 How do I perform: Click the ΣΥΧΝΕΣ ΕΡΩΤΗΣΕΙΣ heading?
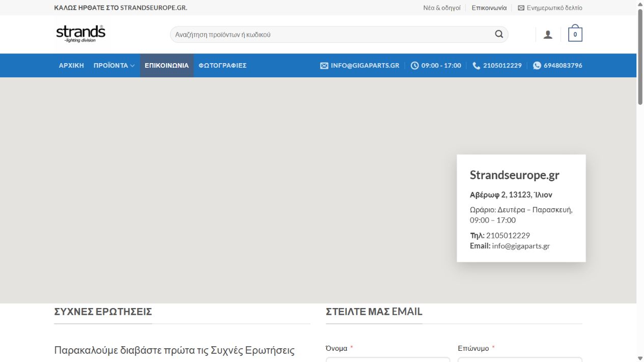pyautogui.click(x=103, y=312)
